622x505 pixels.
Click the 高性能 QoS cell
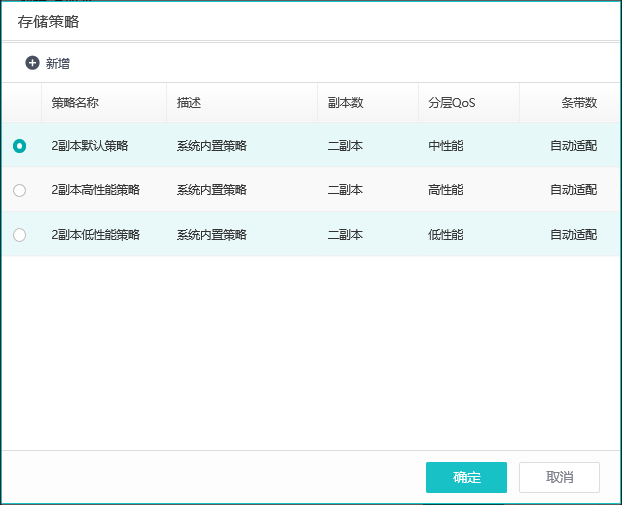[x=445, y=190]
